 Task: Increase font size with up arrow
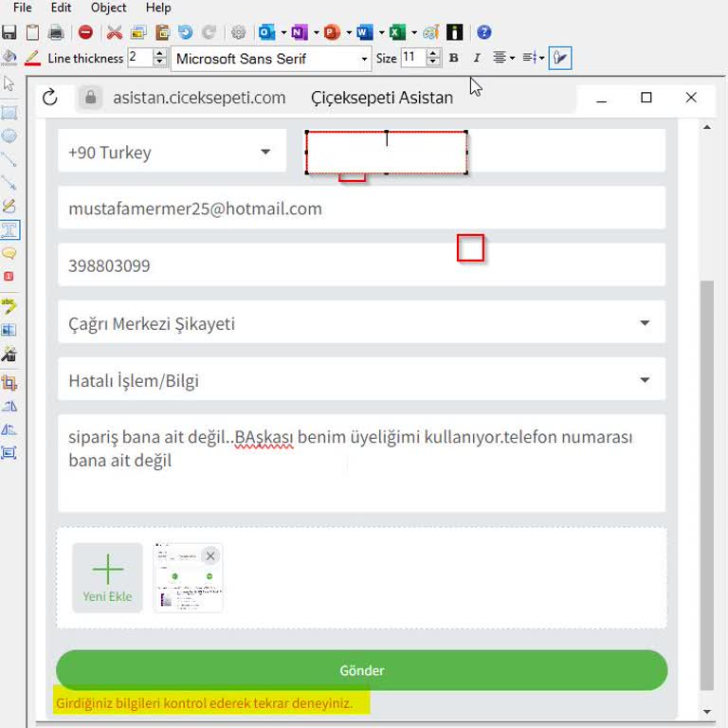pos(432,54)
